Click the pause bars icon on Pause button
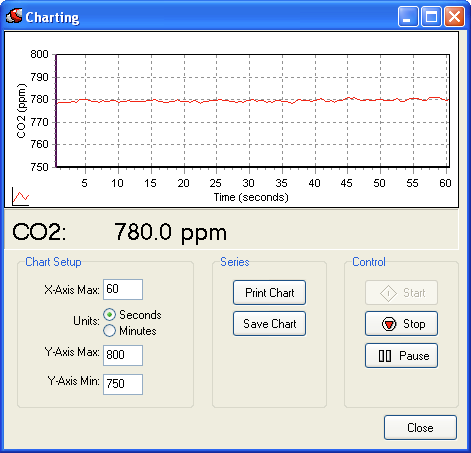 385,356
